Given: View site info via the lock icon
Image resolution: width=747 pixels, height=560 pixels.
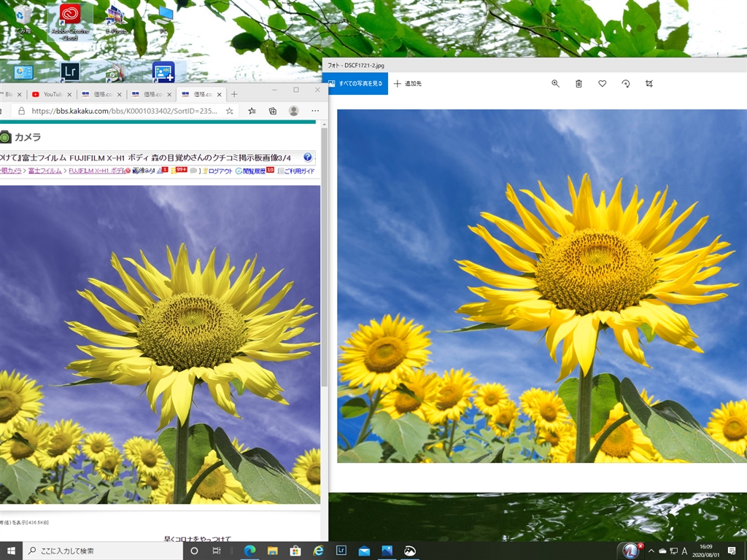Looking at the screenshot, I should pos(21,111).
